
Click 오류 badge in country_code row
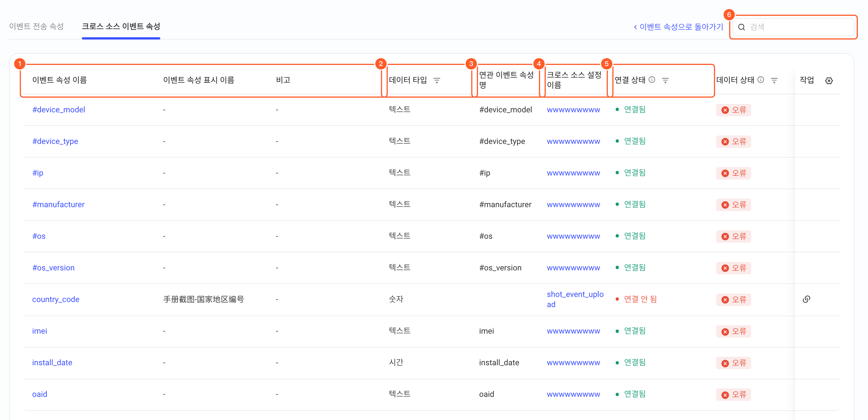point(734,300)
